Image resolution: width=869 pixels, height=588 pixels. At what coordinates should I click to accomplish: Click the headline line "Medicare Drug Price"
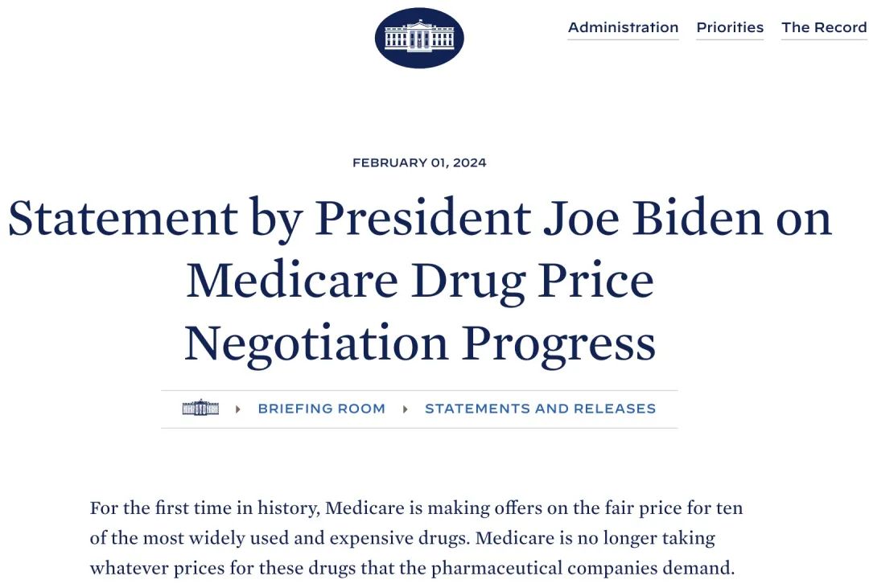[419, 280]
